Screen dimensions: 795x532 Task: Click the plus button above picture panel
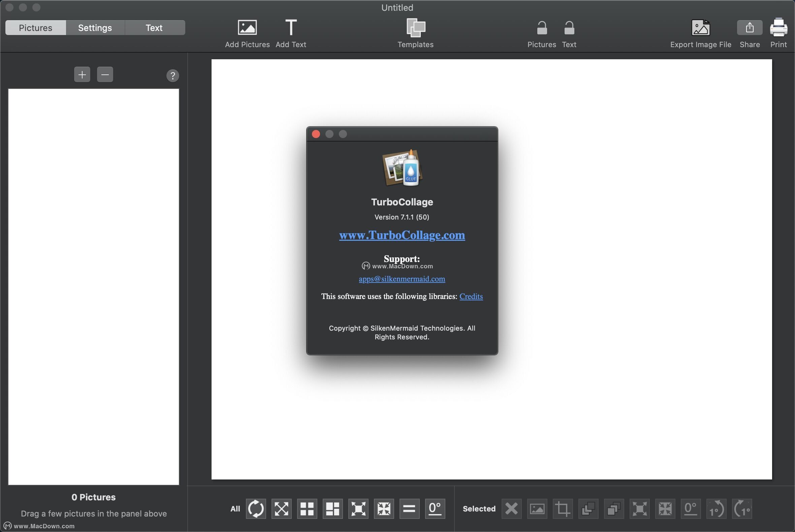click(82, 75)
